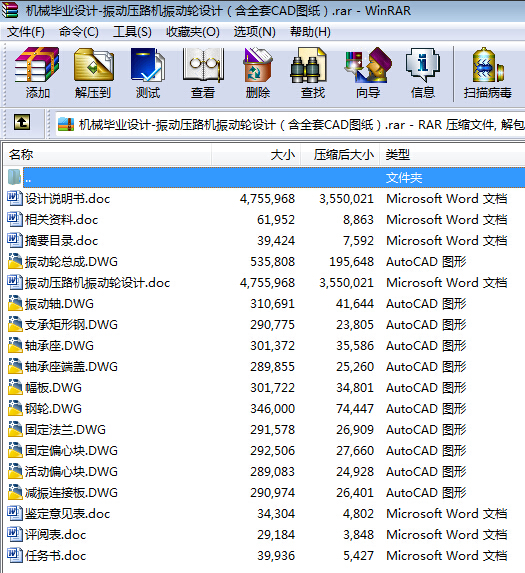Launch the Wizard (向导) toolbar icon
The width and height of the screenshot is (525, 573).
point(368,65)
